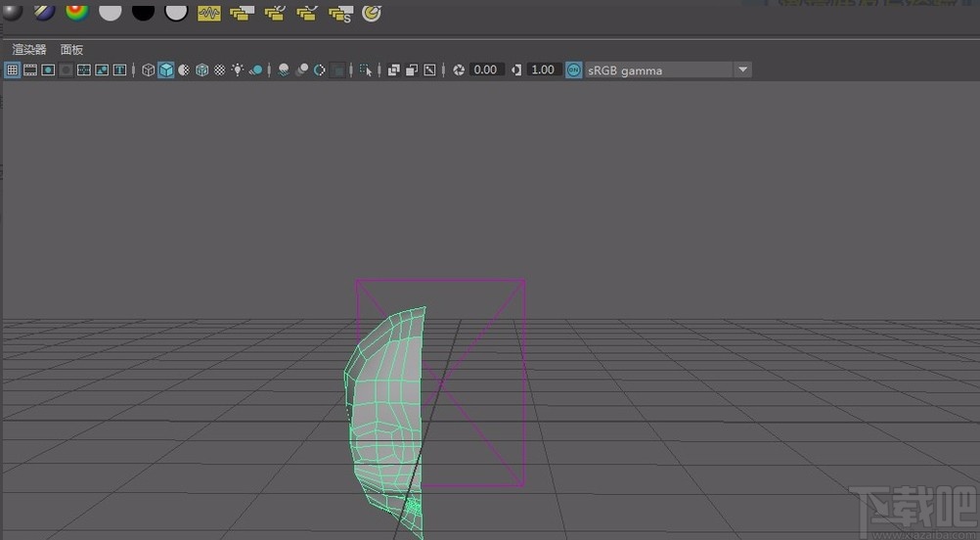Select the rainbow ramp shader shelf icon
The height and width of the screenshot is (540, 980).
pos(76,12)
